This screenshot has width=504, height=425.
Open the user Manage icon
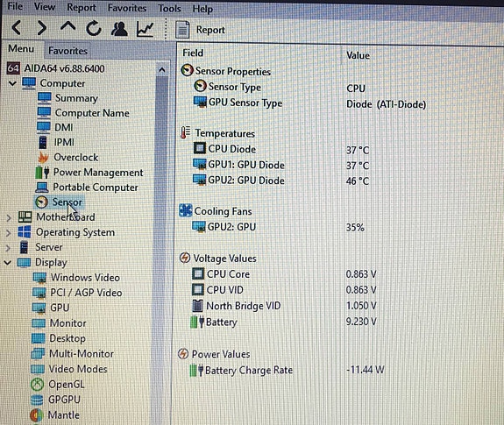(119, 29)
